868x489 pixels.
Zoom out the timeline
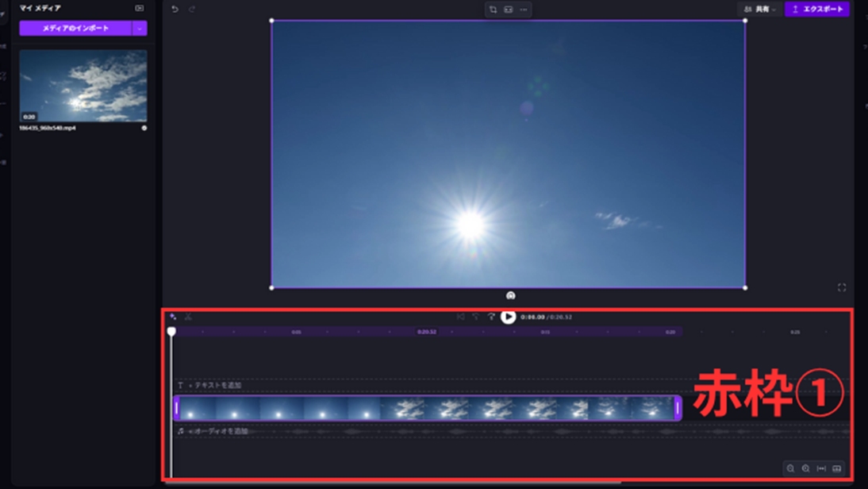pos(790,468)
